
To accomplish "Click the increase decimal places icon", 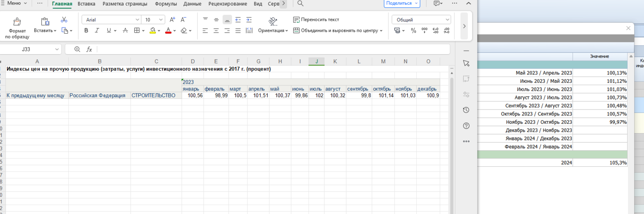I will [x=436, y=31].
